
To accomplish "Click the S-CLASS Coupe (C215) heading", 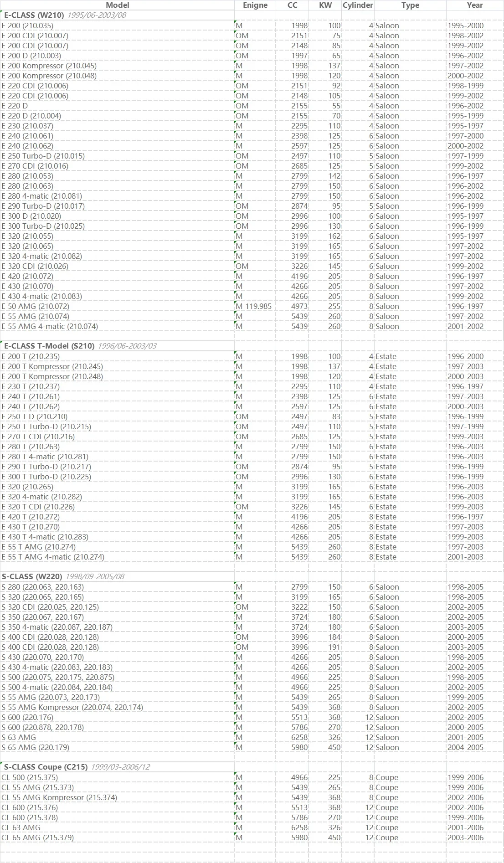I will pos(46,767).
